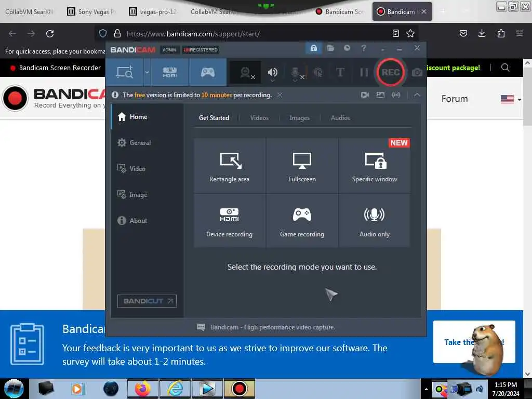
Task: Capture screenshot with camera icon
Action: (417, 73)
